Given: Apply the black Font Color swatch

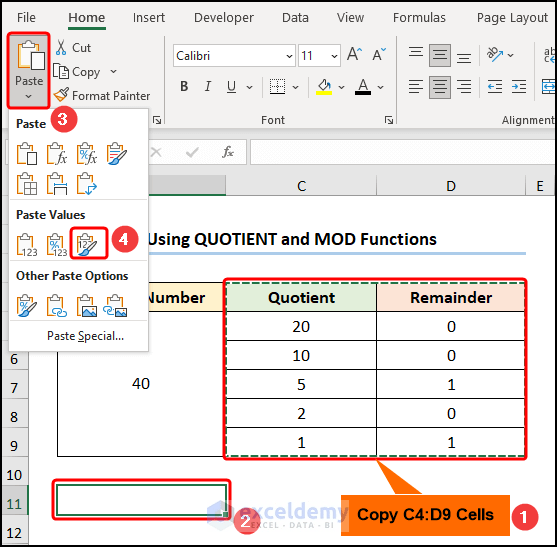Looking at the screenshot, I should [363, 86].
